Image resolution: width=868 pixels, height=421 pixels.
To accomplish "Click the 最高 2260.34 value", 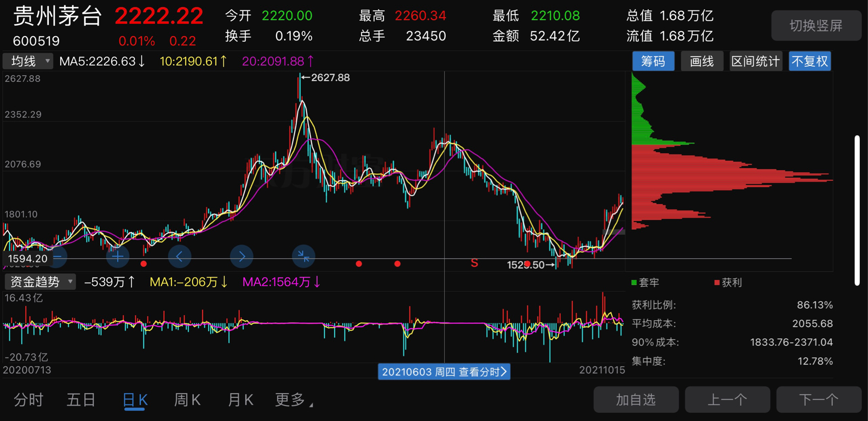I will 421,16.
